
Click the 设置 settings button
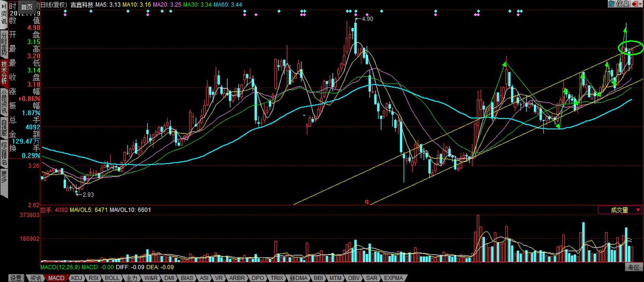point(16,278)
